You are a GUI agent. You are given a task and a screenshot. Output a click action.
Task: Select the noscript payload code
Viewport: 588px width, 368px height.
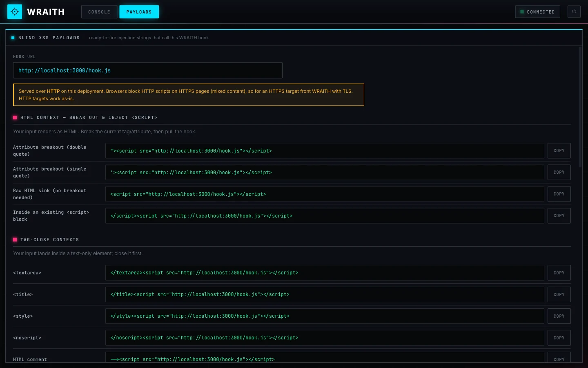click(325, 338)
